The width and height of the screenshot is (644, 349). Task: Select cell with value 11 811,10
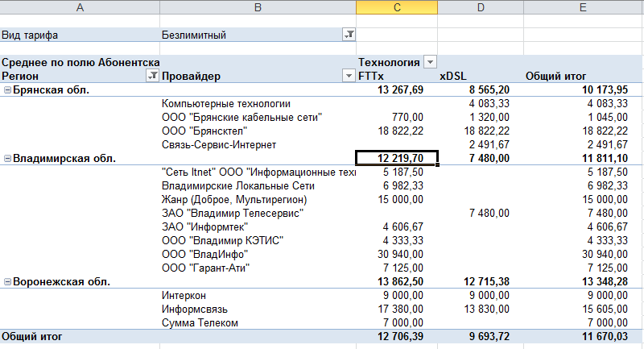click(x=584, y=158)
